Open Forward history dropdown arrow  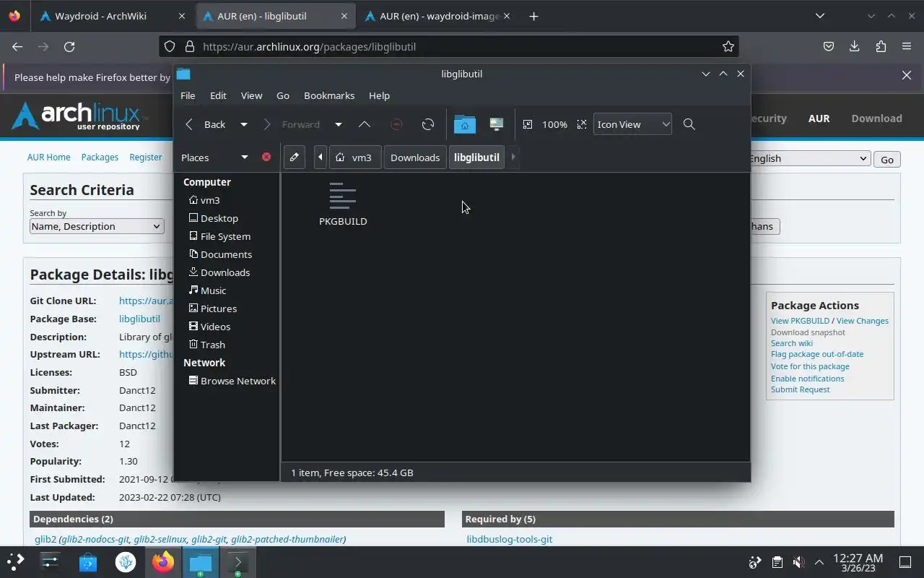point(338,124)
